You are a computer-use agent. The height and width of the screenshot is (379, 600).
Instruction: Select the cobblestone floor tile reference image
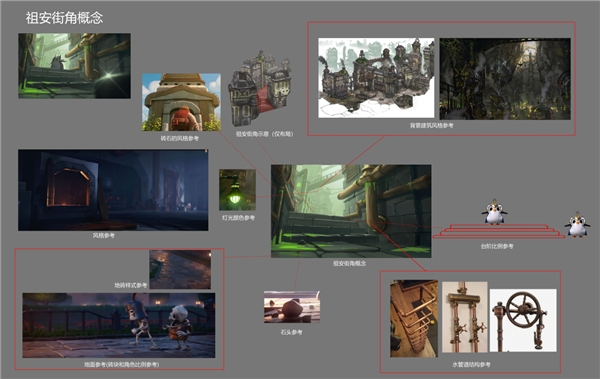point(180,270)
